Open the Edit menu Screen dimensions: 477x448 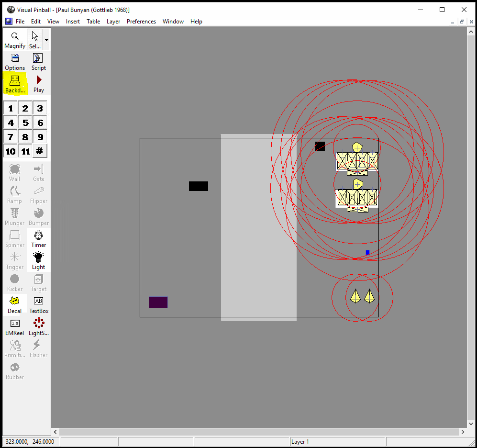tap(35, 22)
